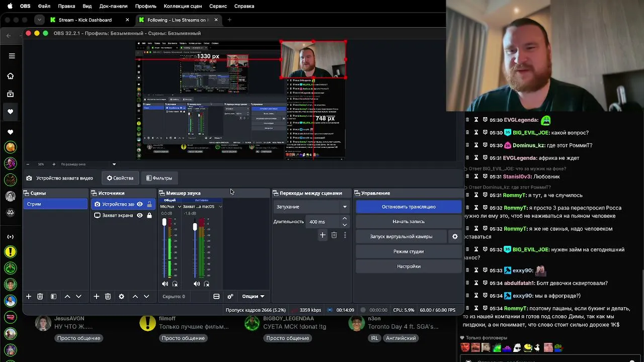Move the scene up in the Scenes dock

point(67,297)
